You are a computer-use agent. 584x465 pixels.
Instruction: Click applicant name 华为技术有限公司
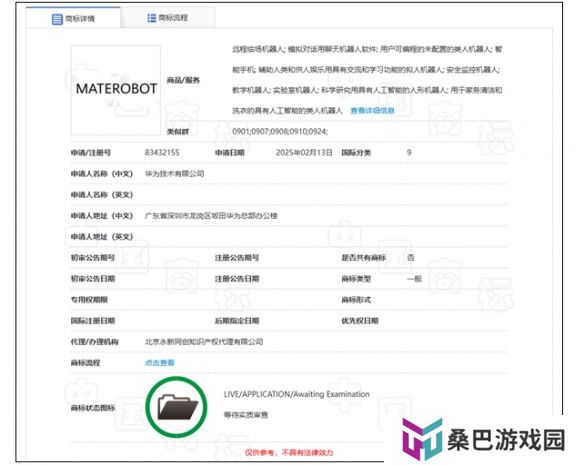click(174, 174)
